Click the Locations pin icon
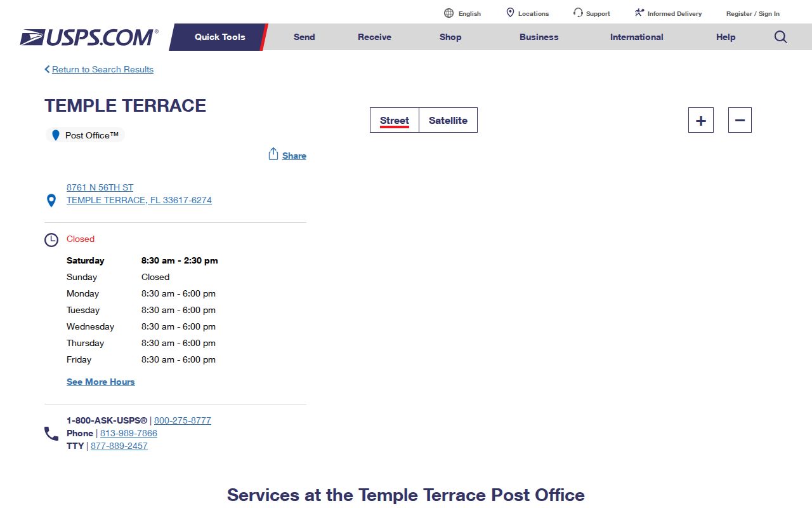 (510, 13)
